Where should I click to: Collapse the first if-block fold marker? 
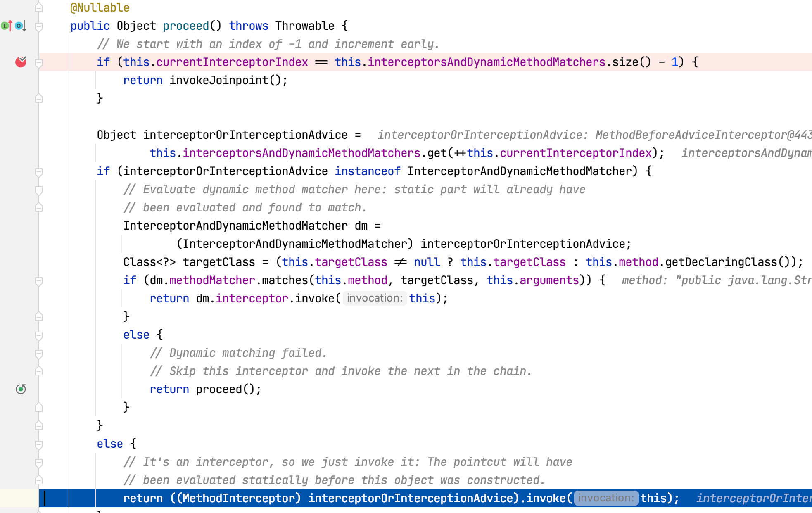click(39, 63)
